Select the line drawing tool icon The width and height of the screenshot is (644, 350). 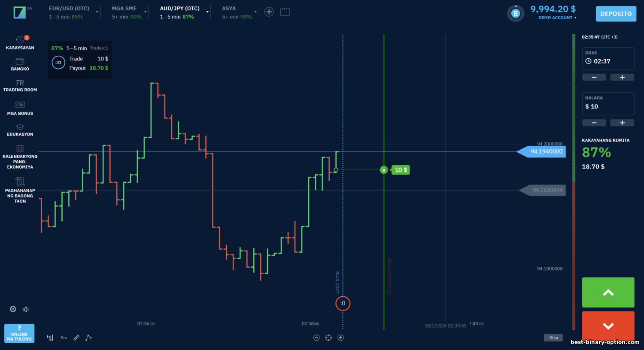click(88, 338)
